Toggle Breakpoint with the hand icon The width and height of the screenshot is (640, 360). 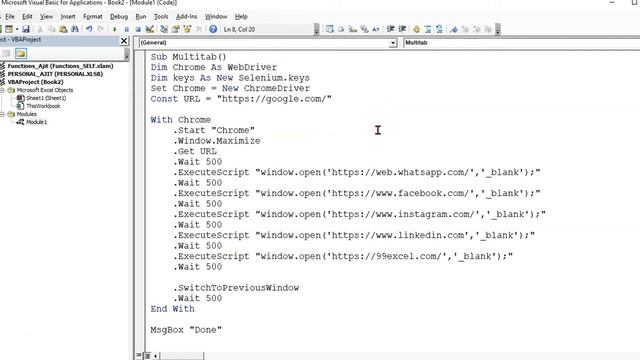point(416,29)
